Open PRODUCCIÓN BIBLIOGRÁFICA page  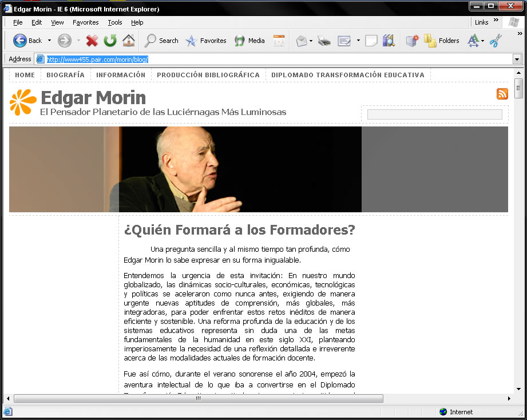(208, 75)
